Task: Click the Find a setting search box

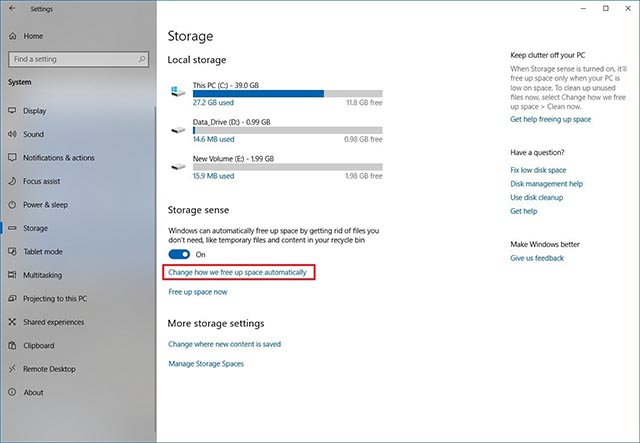Action: (x=78, y=59)
